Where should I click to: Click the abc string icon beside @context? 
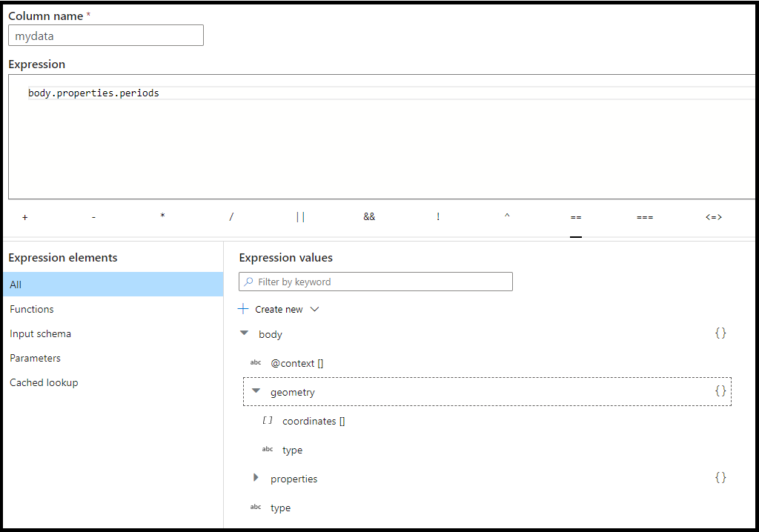pos(256,362)
